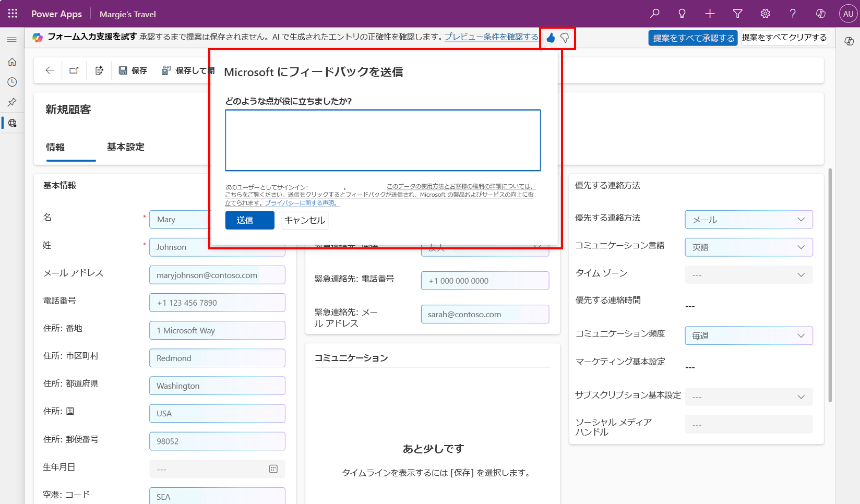Open the settings gear
The width and height of the screenshot is (860, 504).
coord(765,14)
